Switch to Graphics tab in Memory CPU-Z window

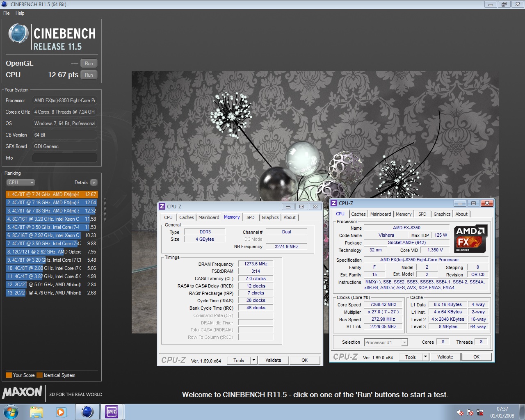point(270,217)
